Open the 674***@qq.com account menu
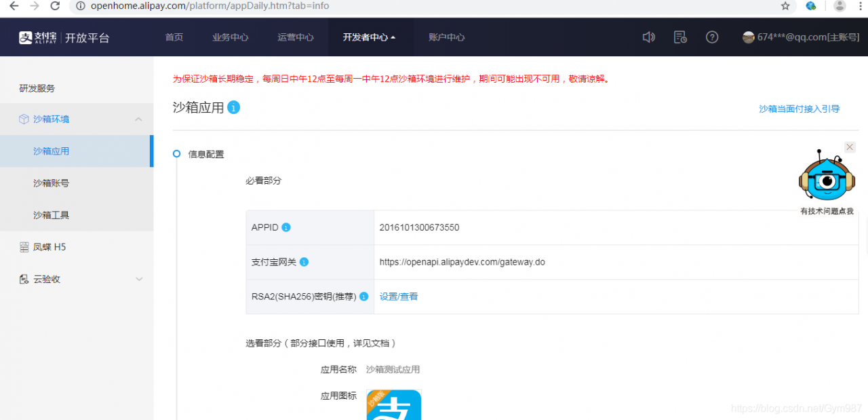 pyautogui.click(x=808, y=37)
